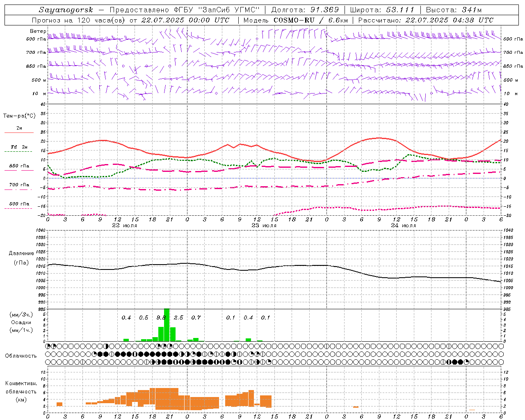Click the tallest green precipitation bar
525x420 pixels.
click(x=167, y=325)
